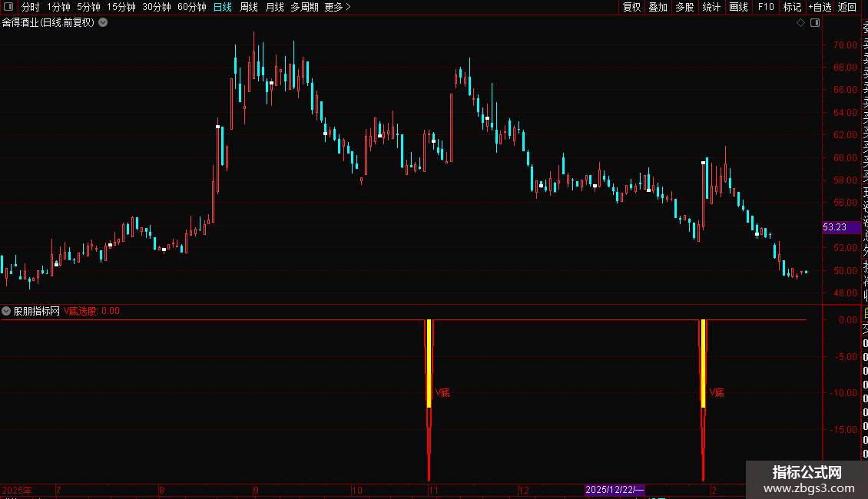
Task: Click the 70.00 price level on the axis
Action: point(845,45)
